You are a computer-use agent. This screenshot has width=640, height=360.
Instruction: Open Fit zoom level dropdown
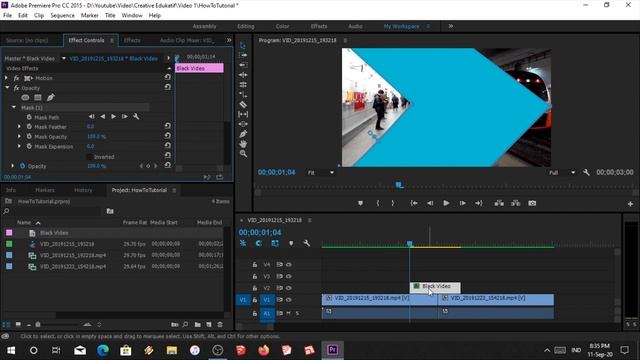[x=321, y=173]
